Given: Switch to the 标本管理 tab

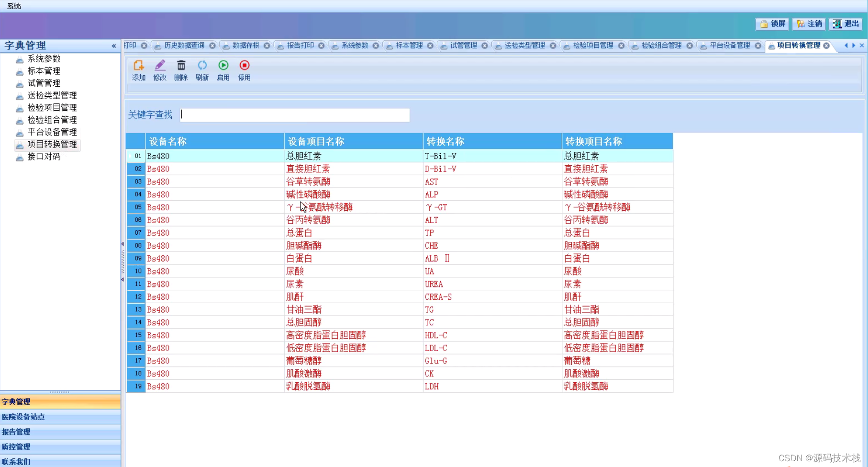Looking at the screenshot, I should coord(409,46).
